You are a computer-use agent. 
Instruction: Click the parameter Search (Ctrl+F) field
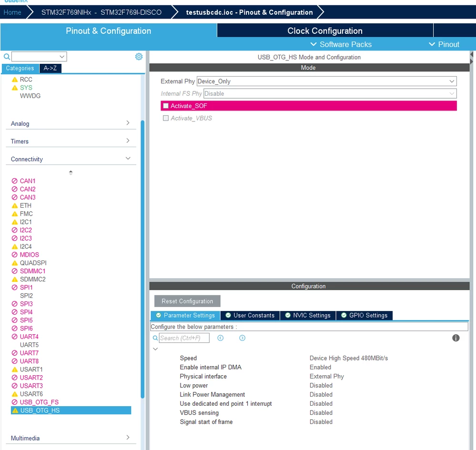click(184, 338)
